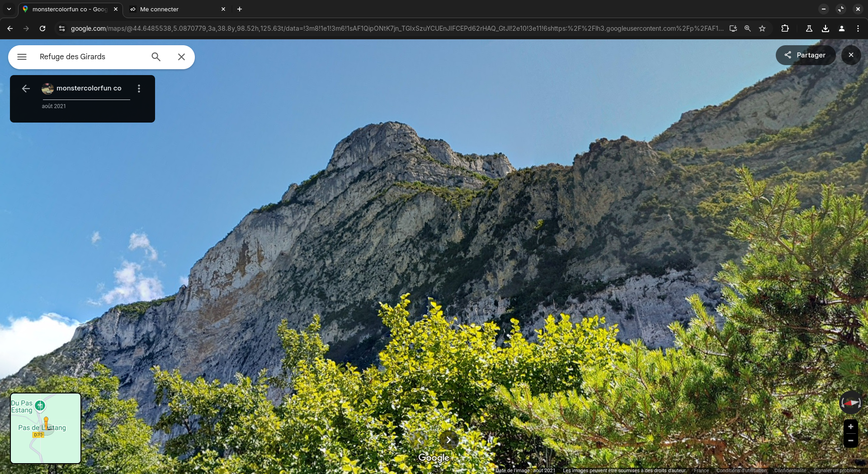Click the Partager share button
Viewport: 868px width, 474px height.
pos(805,55)
